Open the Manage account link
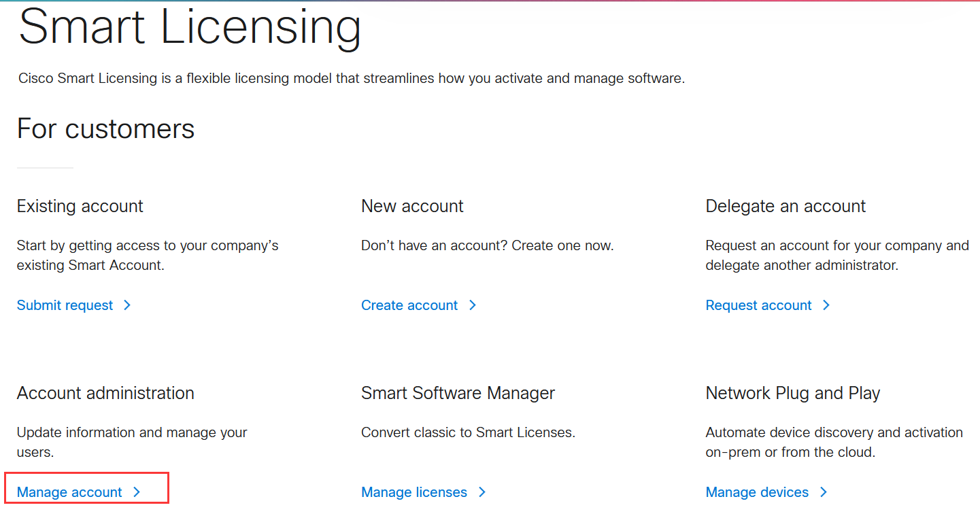Screen dimensions: 980x516 click(69, 492)
